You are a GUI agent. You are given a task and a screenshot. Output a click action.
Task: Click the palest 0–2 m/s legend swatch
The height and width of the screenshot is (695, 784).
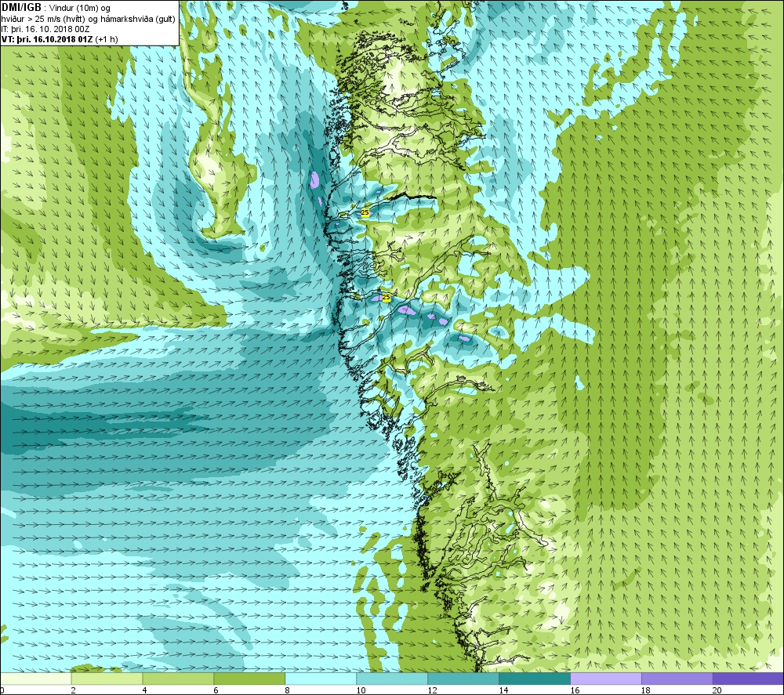[36, 679]
